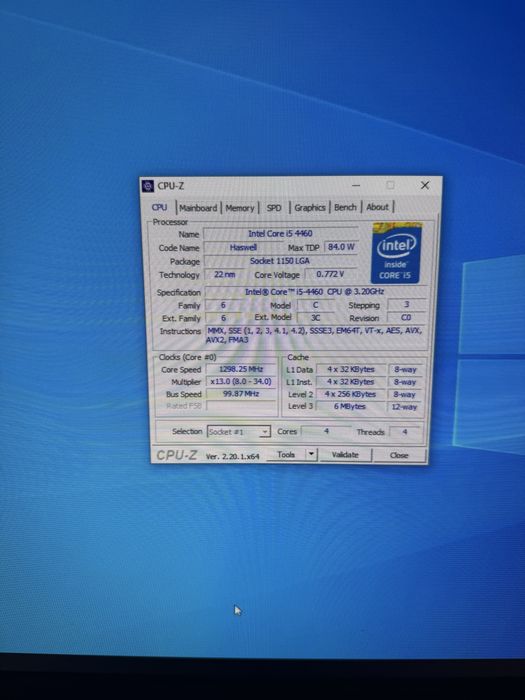
Task: Switch to the SPD tab
Action: pos(274,208)
